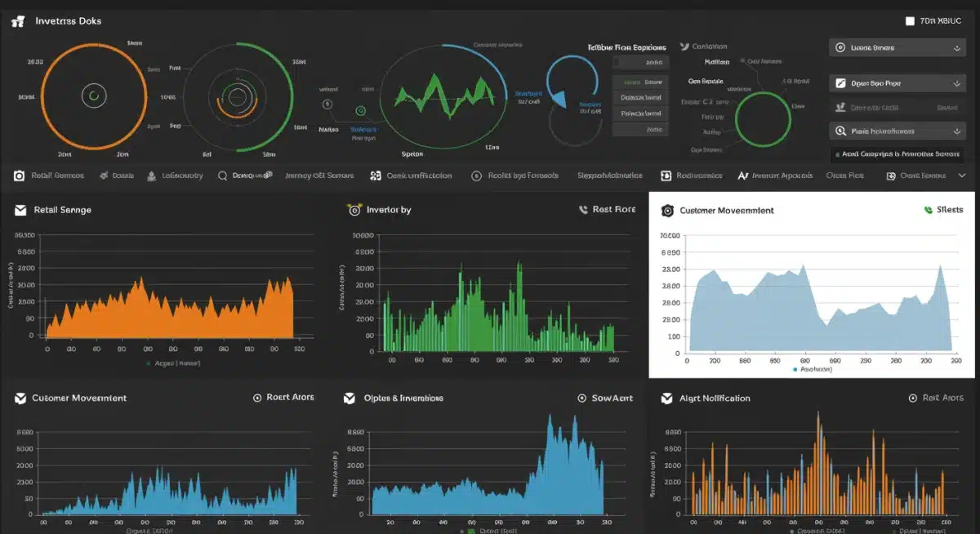Expand the Panic search dropdown in the sidebar
This screenshot has height=534, width=980.
[x=897, y=130]
